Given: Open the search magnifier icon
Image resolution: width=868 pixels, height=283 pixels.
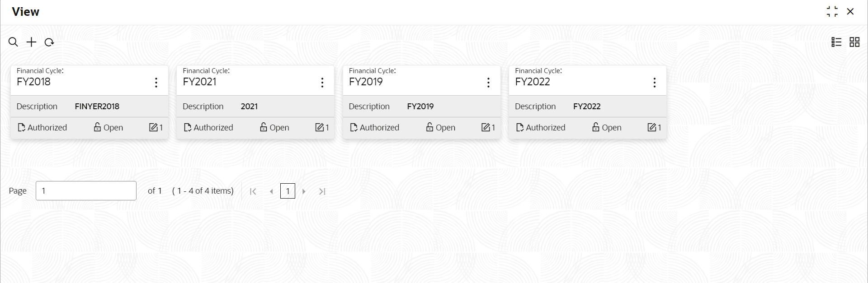Looking at the screenshot, I should click(13, 42).
